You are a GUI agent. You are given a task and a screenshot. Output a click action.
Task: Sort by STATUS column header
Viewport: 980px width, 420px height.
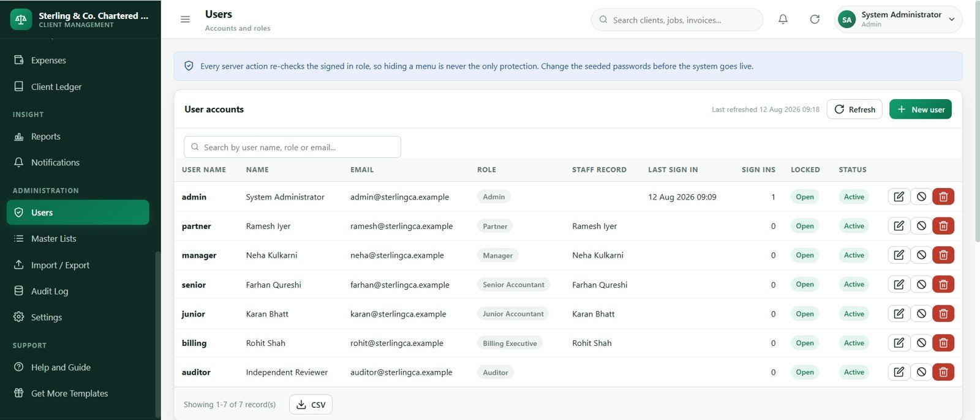853,170
